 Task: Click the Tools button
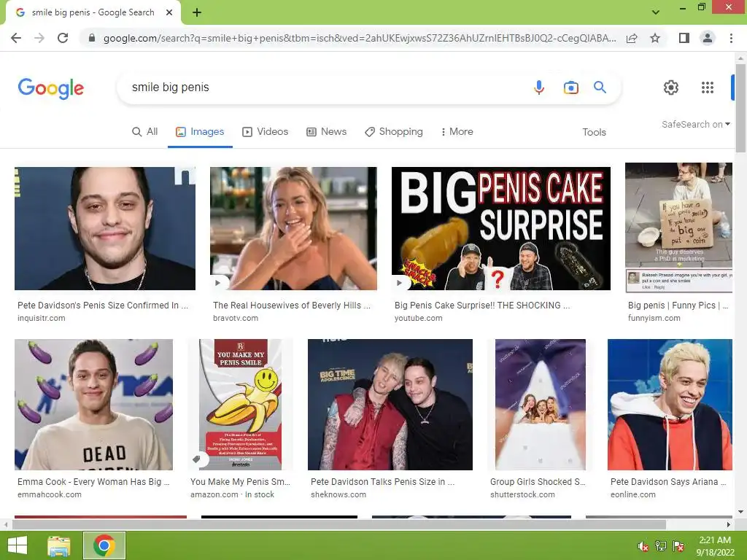point(594,133)
